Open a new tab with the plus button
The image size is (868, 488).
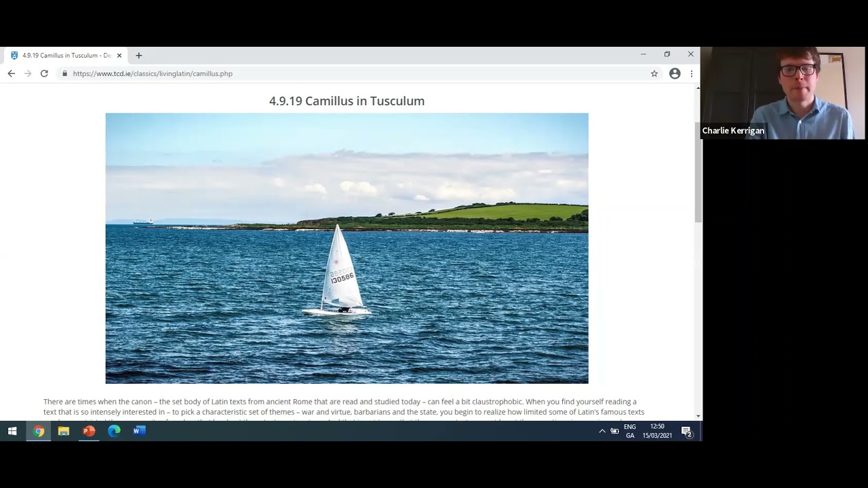point(139,56)
